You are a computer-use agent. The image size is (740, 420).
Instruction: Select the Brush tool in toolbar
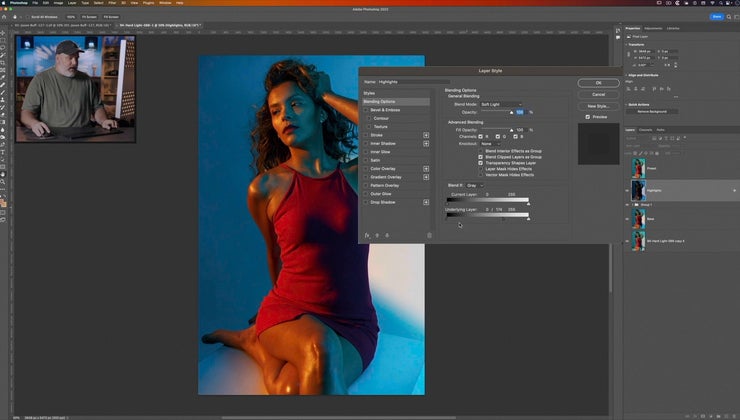click(x=3, y=92)
